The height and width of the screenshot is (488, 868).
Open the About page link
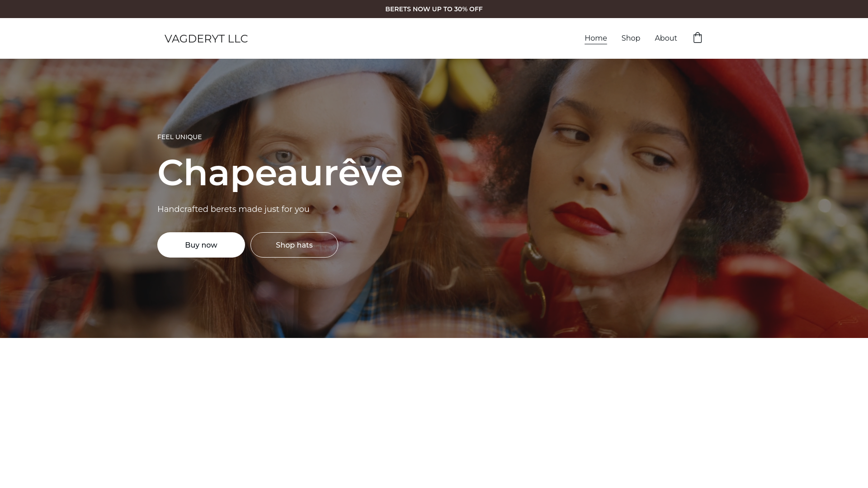pos(665,38)
